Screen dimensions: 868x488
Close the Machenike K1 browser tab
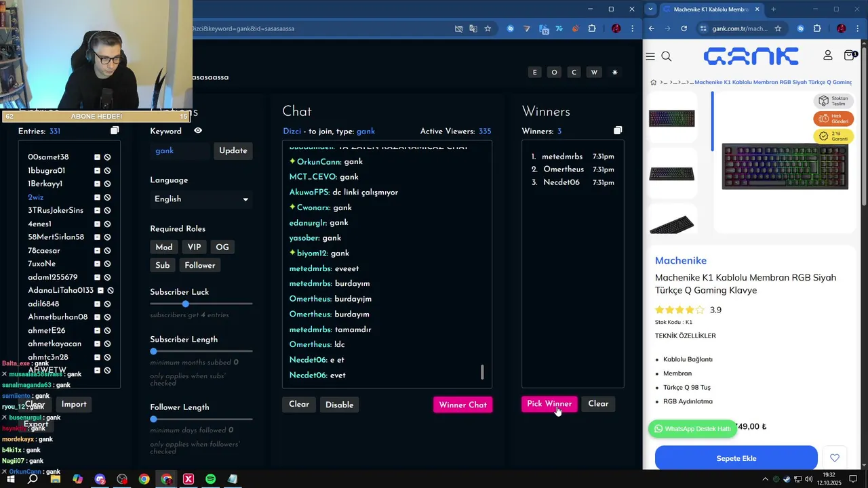point(756,9)
